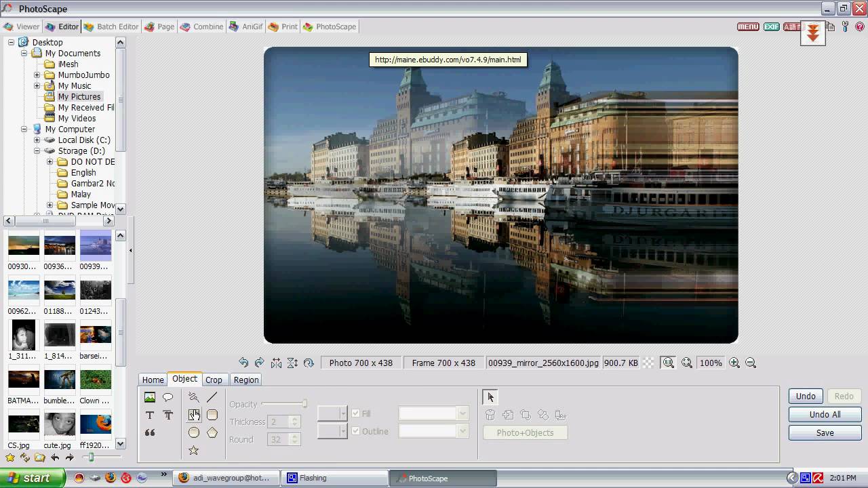The image size is (868, 488).
Task: Flip the photo horizontally
Action: pos(276,363)
